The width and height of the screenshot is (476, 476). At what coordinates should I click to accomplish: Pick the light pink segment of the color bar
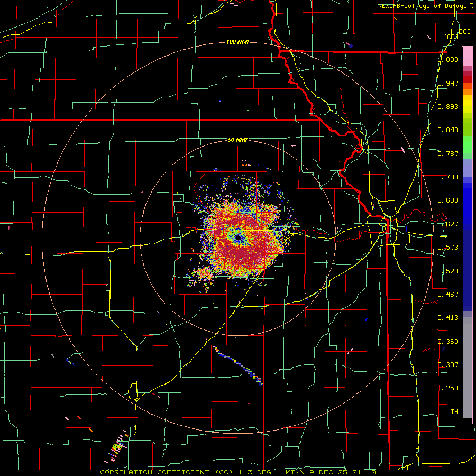[467, 57]
